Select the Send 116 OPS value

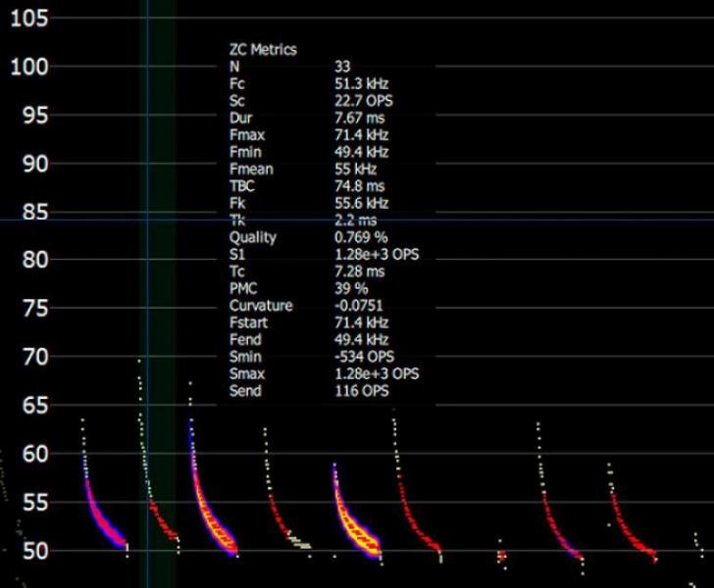point(361,391)
